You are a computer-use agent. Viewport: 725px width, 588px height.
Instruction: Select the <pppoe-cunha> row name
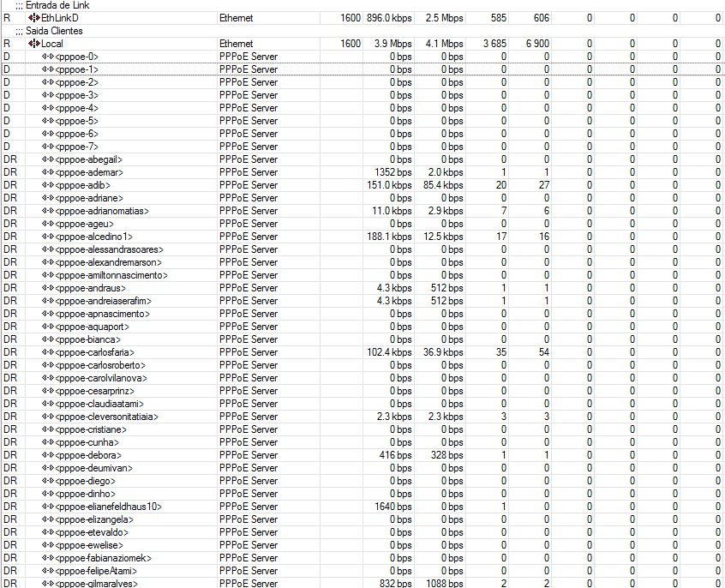87,443
